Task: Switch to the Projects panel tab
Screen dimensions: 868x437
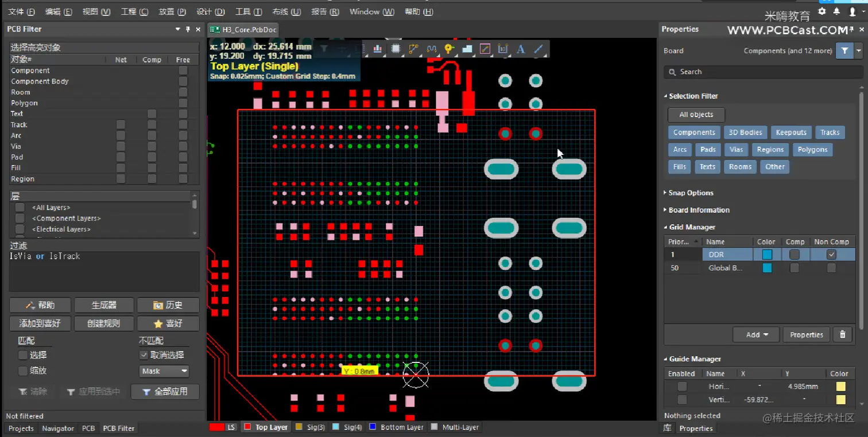Action: click(21, 428)
